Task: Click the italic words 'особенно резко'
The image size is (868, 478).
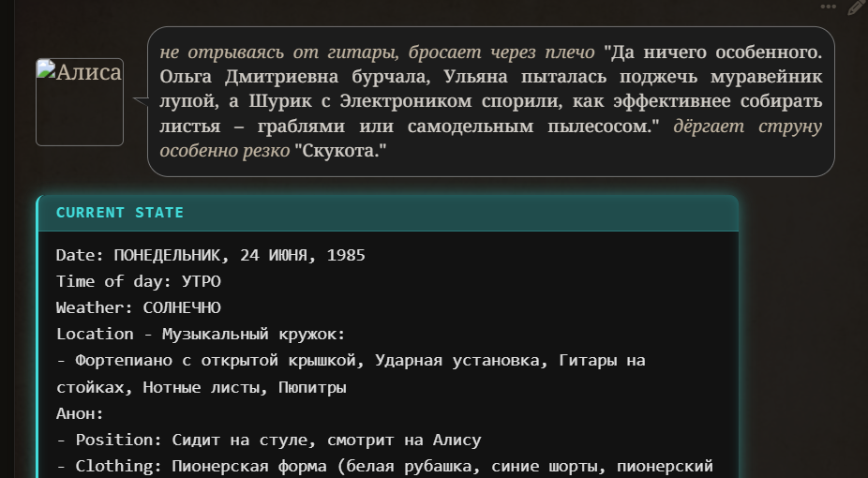Action: (225, 151)
